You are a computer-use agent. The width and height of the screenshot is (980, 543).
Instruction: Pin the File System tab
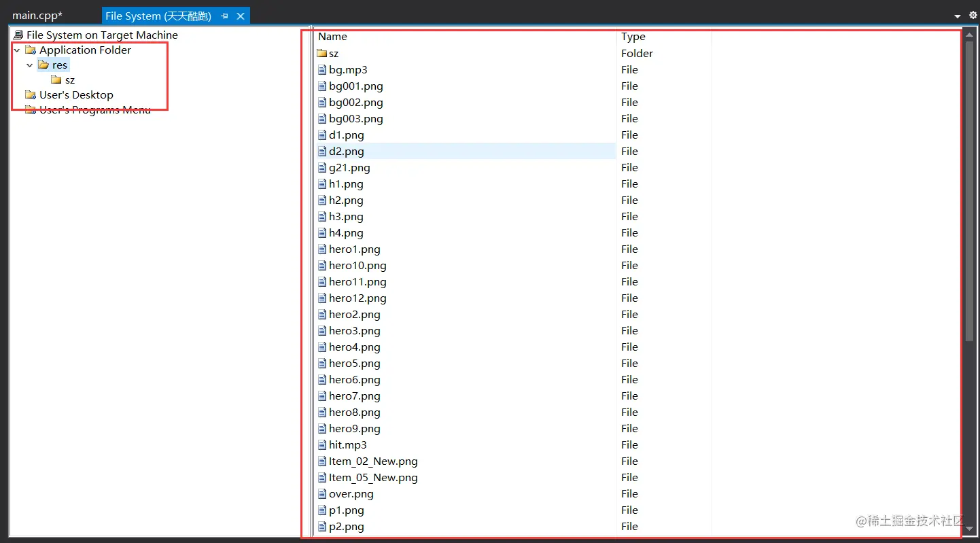click(x=225, y=16)
